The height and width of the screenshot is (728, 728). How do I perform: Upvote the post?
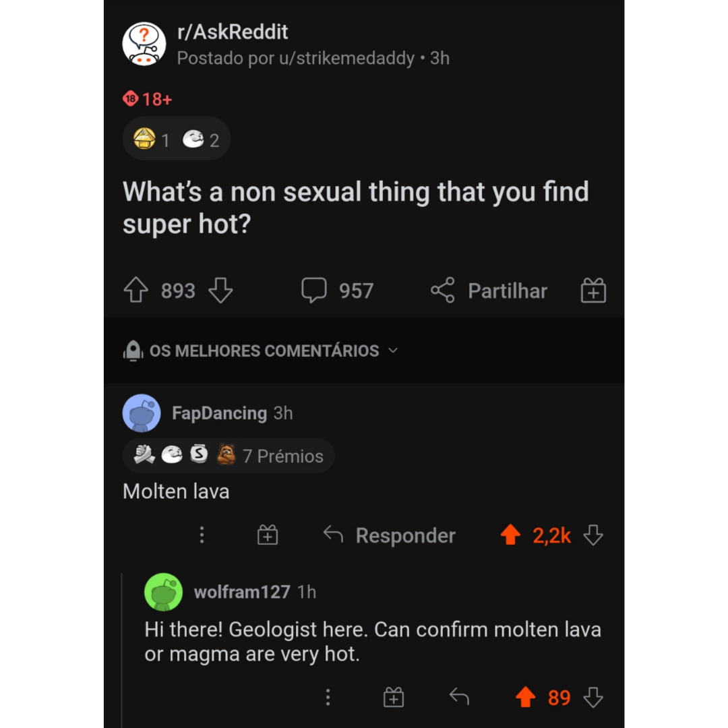tap(135, 290)
